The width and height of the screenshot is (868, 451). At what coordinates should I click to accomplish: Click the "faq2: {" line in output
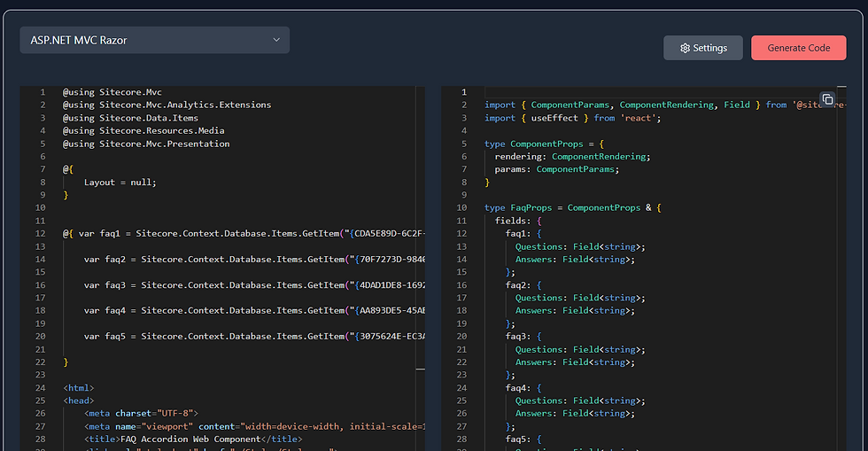523,285
